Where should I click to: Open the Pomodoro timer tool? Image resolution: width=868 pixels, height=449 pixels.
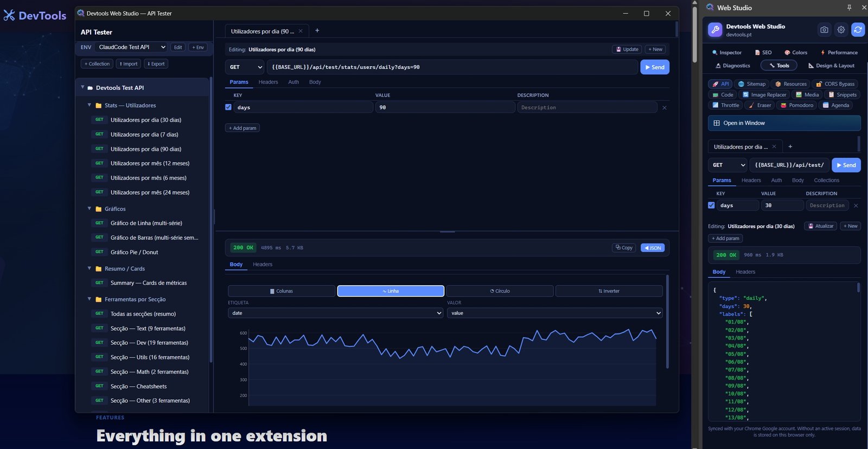point(797,105)
